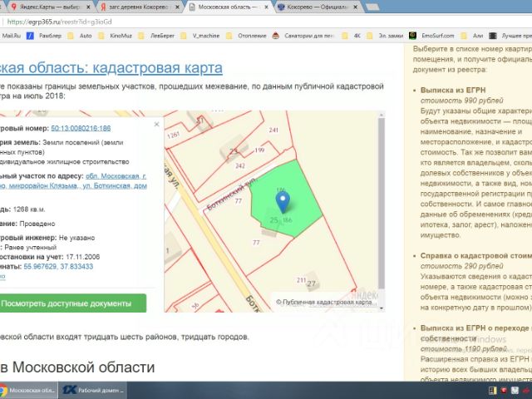Image resolution: width=532 pixels, height=399 pixels.
Task: Click parcel 241 on the map
Action: (x=273, y=130)
